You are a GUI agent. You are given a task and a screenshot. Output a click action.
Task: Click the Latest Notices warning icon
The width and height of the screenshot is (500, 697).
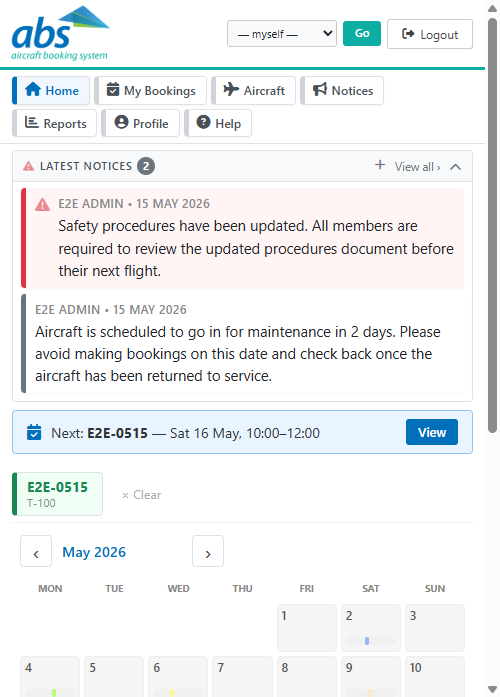[28, 166]
